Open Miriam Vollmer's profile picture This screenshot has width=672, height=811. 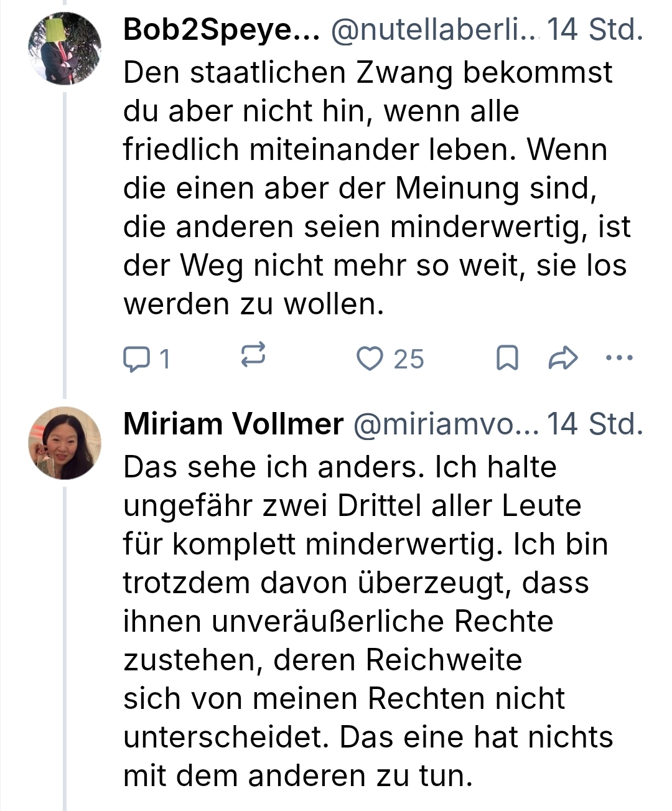coord(65,443)
